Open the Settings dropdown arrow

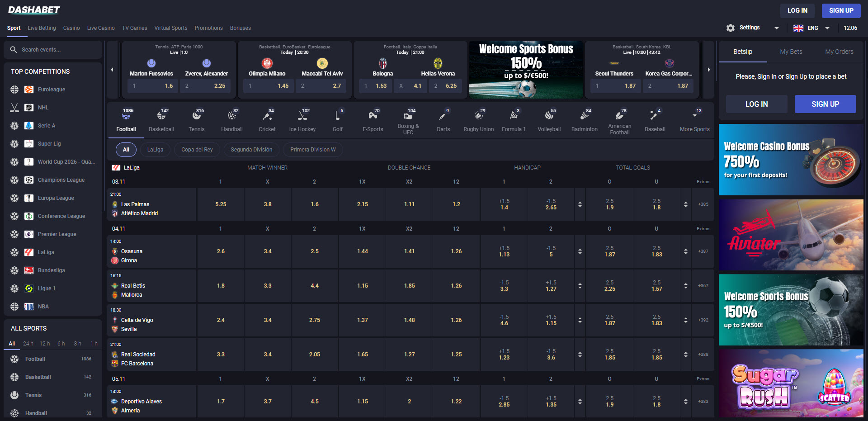[x=777, y=28]
